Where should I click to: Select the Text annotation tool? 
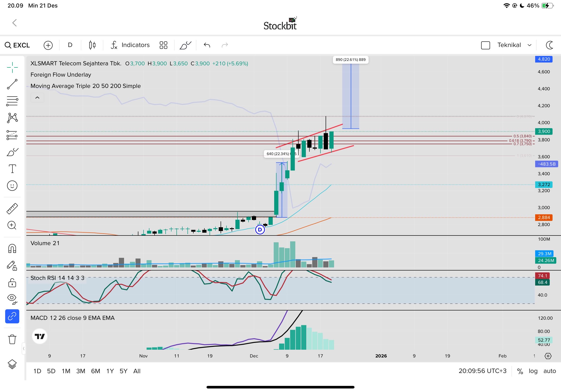coord(12,169)
